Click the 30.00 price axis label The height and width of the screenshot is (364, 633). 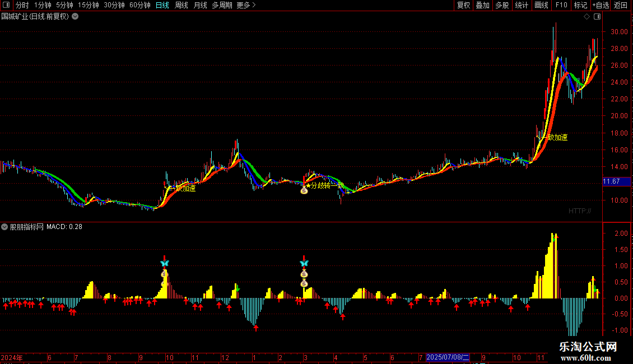pos(619,31)
